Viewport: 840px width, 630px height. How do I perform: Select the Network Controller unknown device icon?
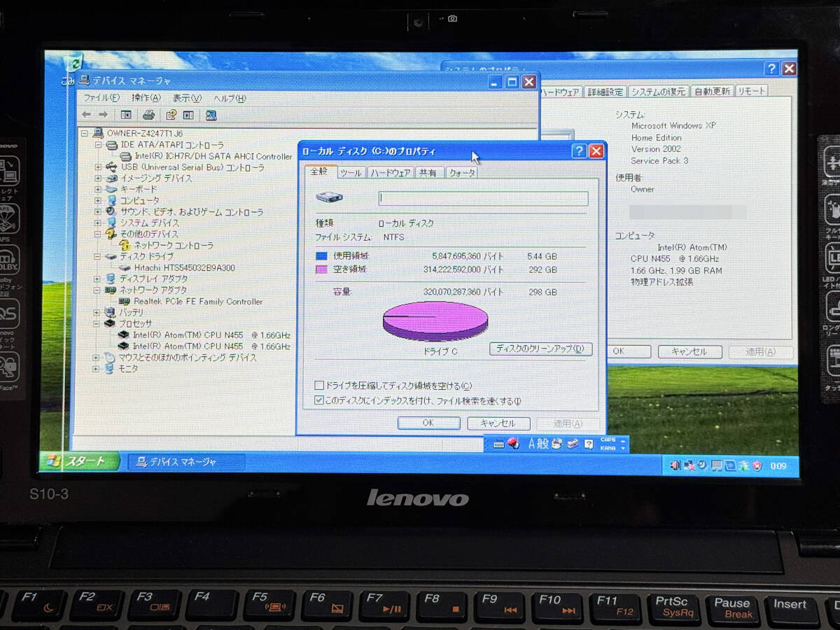125,246
